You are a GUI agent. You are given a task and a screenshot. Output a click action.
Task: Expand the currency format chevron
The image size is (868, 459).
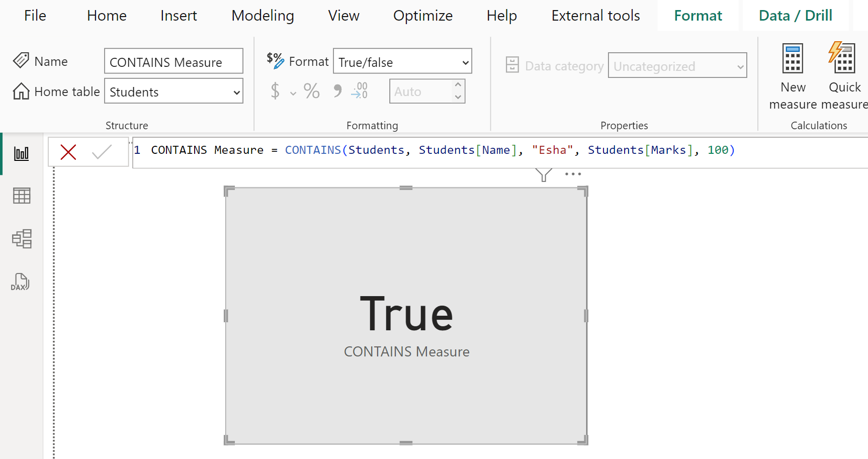293,93
